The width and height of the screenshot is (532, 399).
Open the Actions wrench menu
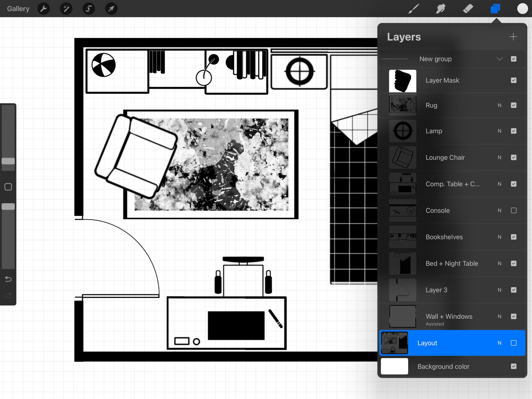point(44,9)
